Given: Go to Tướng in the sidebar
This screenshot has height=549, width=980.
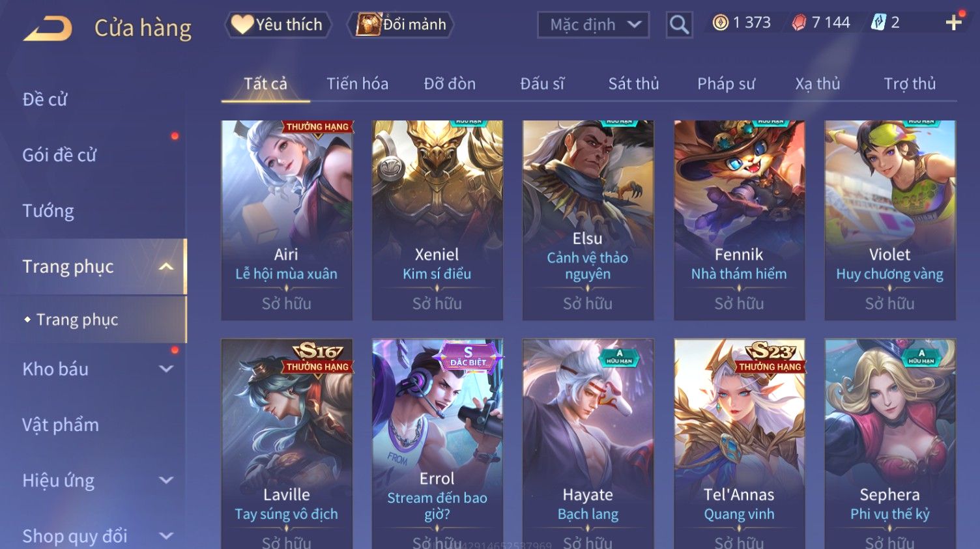Looking at the screenshot, I should tap(48, 211).
